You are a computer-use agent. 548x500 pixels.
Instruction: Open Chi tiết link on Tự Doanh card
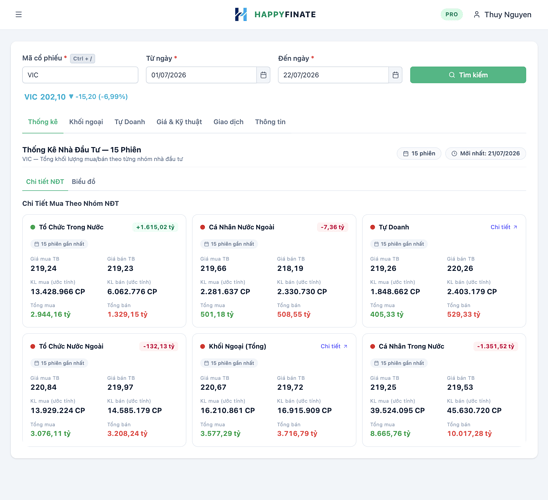[x=504, y=227]
